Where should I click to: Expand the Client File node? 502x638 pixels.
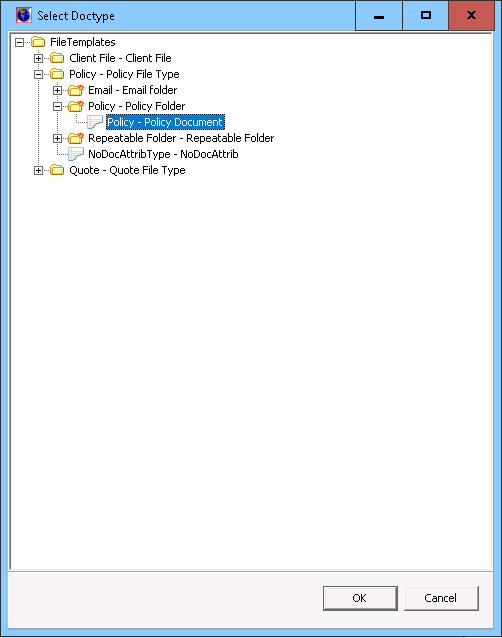tap(38, 58)
